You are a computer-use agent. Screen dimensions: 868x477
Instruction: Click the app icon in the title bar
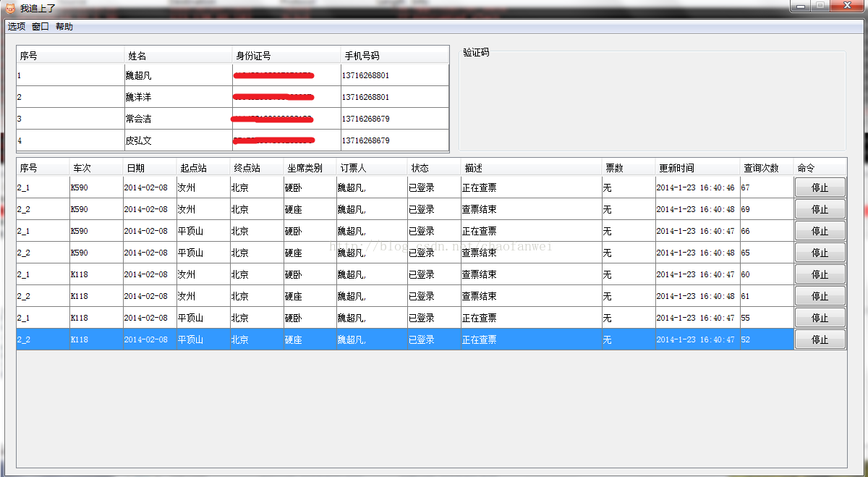click(11, 8)
